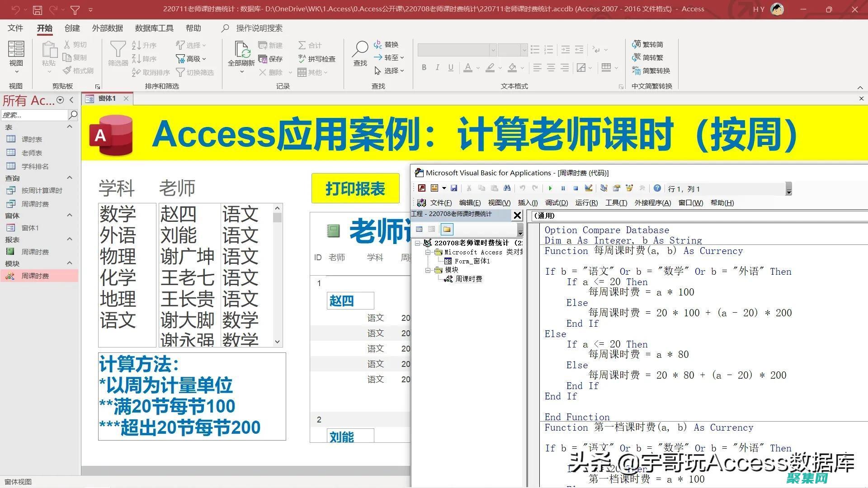This screenshot has height=488, width=868.
Task: Toggle bold formatting in the text format group
Action: tap(424, 67)
